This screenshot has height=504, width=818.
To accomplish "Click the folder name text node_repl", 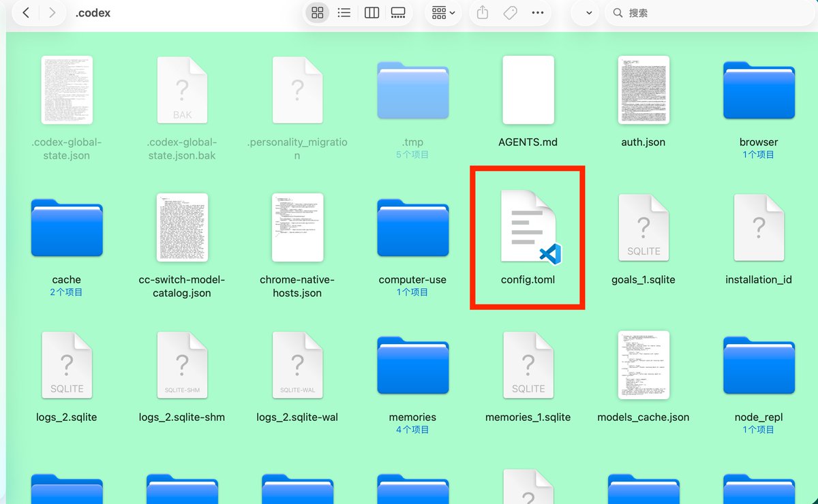I will click(759, 417).
